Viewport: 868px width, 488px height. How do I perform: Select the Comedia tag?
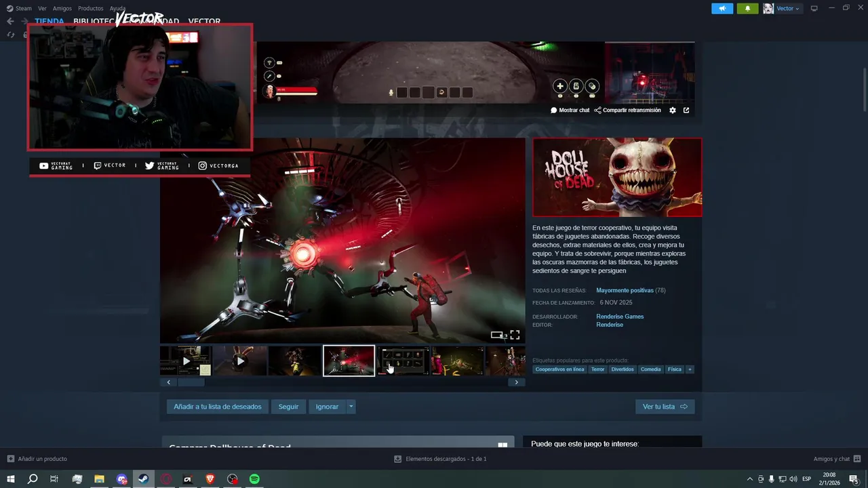(650, 369)
